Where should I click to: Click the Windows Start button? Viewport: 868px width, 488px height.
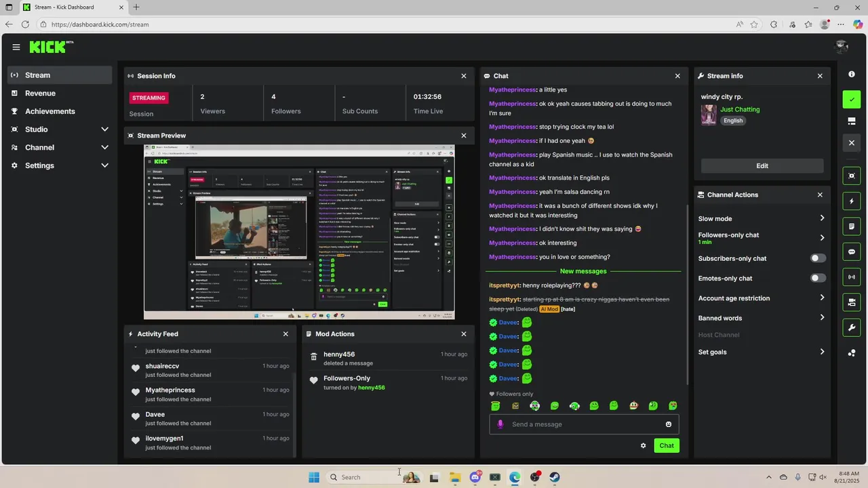click(x=314, y=477)
